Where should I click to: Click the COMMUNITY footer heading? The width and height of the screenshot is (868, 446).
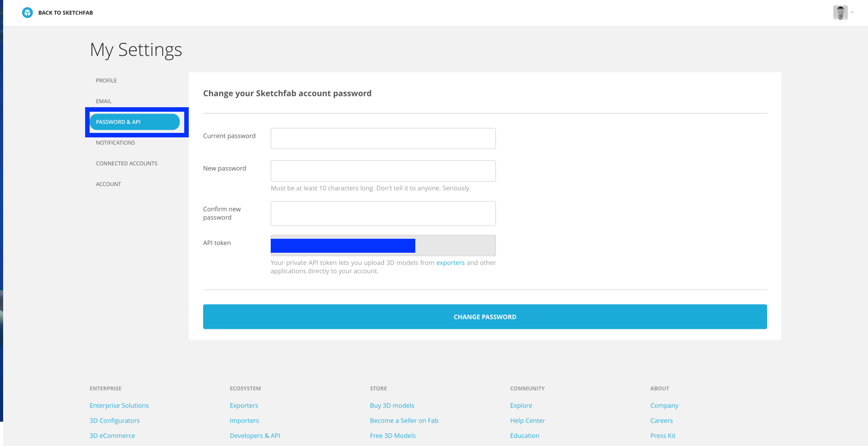(x=527, y=388)
